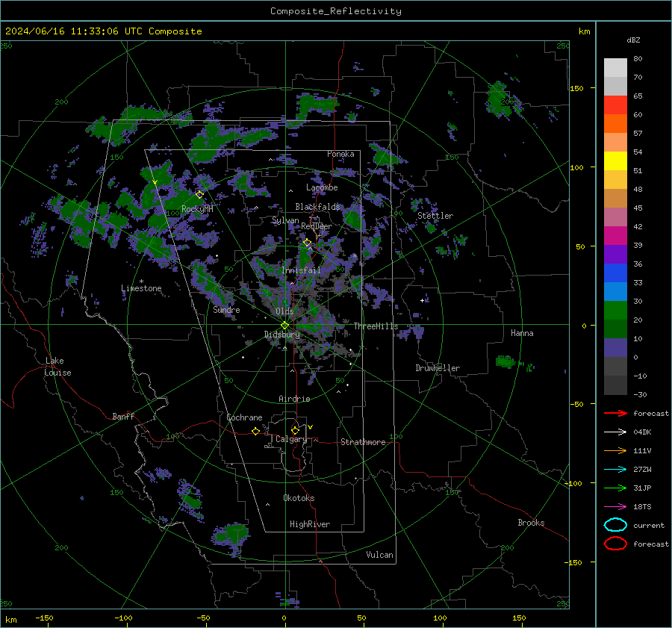Click the yellow V marker northwest of RockyMH

point(155,183)
